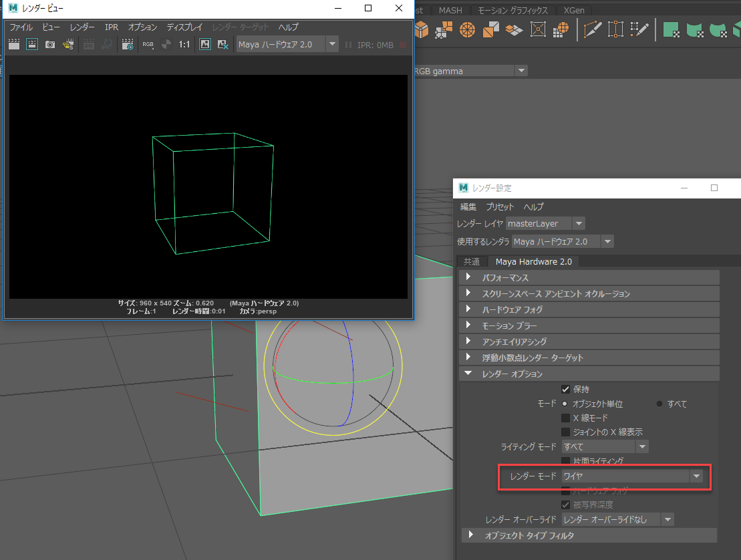Click the square frame with center point shelf icon
The height and width of the screenshot is (560, 741).
(x=539, y=30)
